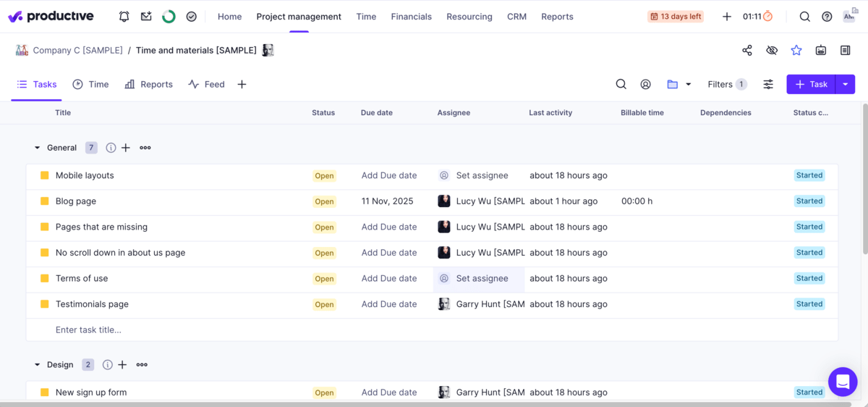Show info for General list
Image resolution: width=868 pixels, height=407 pixels.
click(111, 148)
